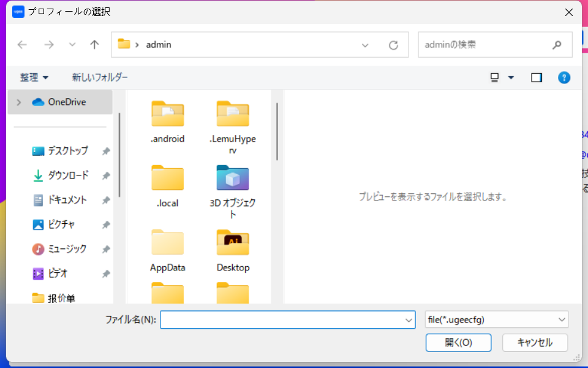
Task: Click the refresh button in address bar
Action: click(x=394, y=45)
